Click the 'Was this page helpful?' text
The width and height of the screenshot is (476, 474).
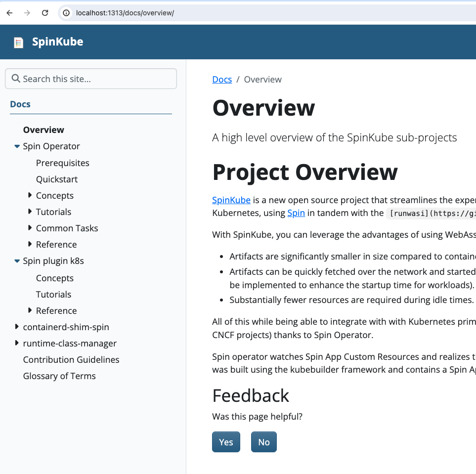(x=258, y=417)
